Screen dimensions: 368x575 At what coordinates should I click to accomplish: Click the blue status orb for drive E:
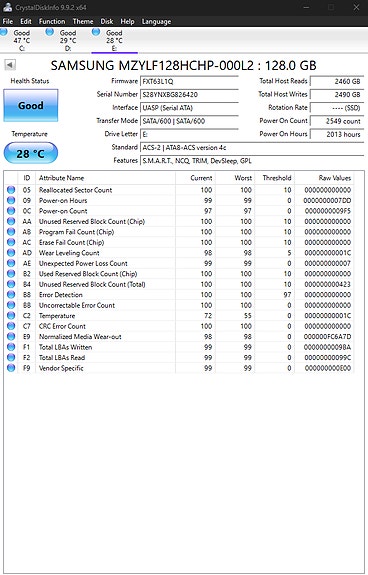pyautogui.click(x=96, y=32)
